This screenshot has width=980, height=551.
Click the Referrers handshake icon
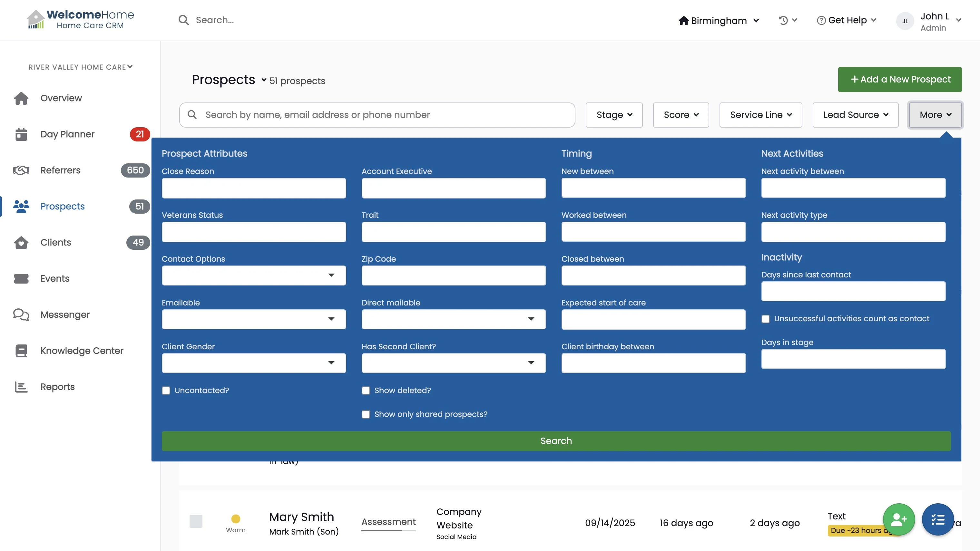21,170
